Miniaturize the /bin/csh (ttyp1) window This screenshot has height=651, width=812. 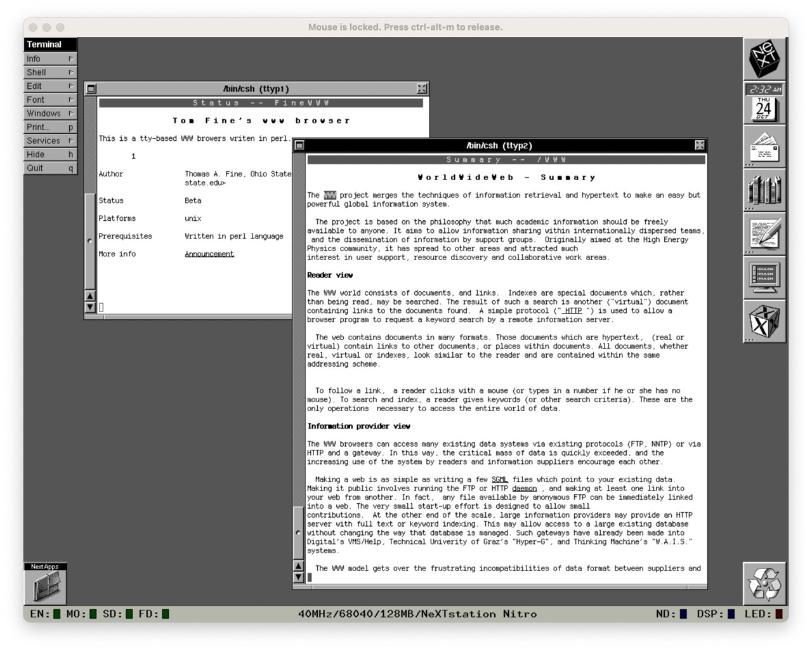click(91, 89)
